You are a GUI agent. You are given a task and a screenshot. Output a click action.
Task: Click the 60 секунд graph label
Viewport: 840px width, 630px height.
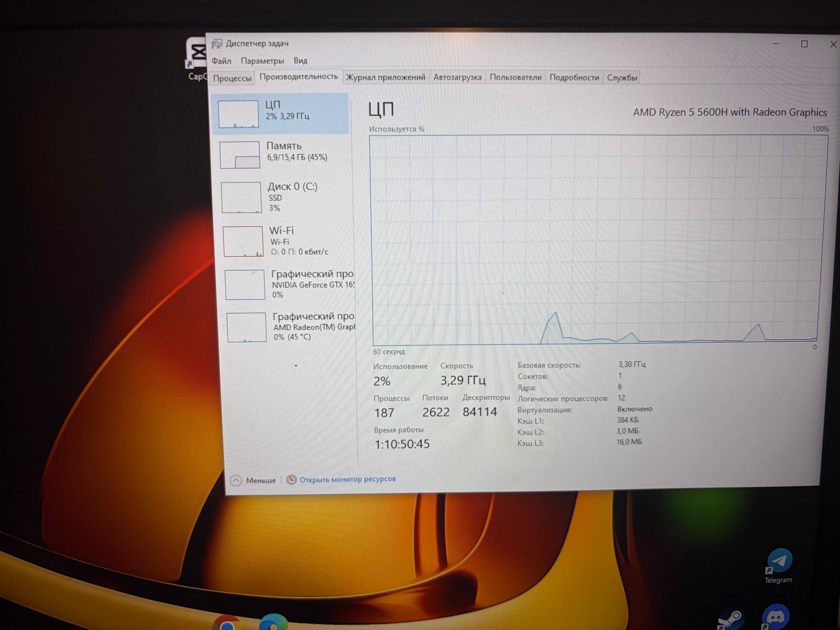[388, 352]
